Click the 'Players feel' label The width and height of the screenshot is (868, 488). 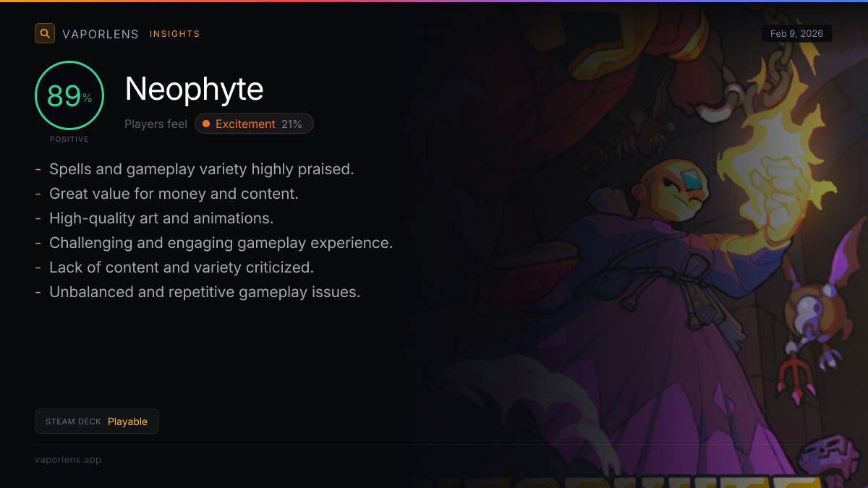[x=156, y=124]
